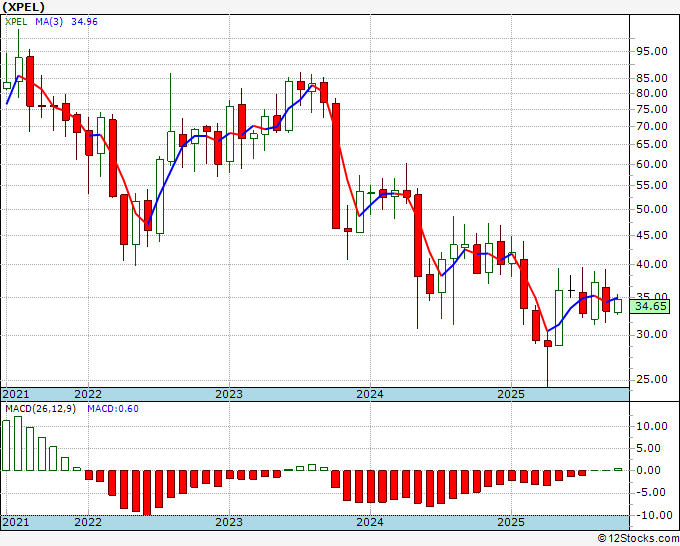
Task: Click 2024 on the price chart time axis
Action: (x=370, y=394)
